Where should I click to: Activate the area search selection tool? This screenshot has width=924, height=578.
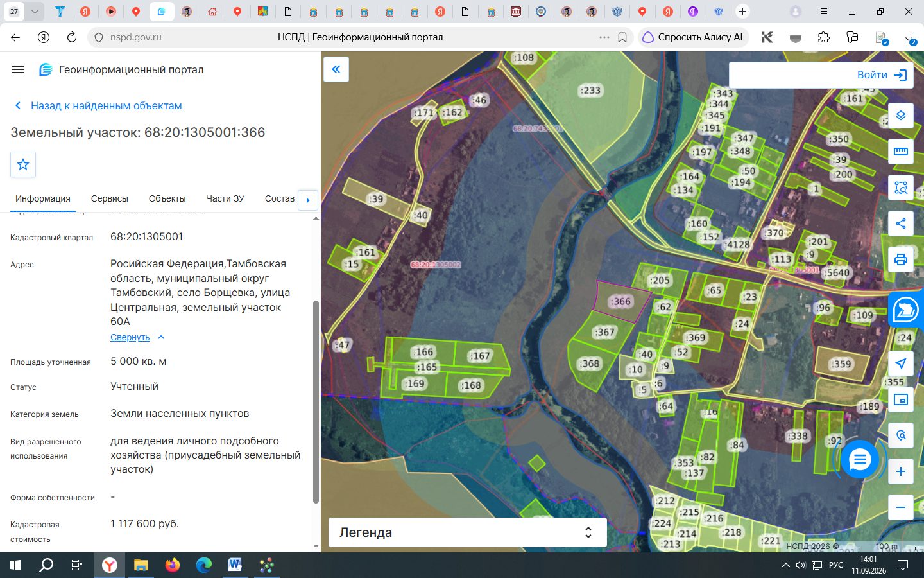[x=901, y=188]
